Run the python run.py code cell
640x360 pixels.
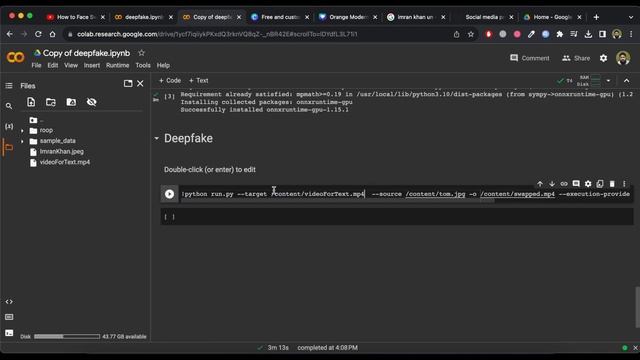click(169, 194)
